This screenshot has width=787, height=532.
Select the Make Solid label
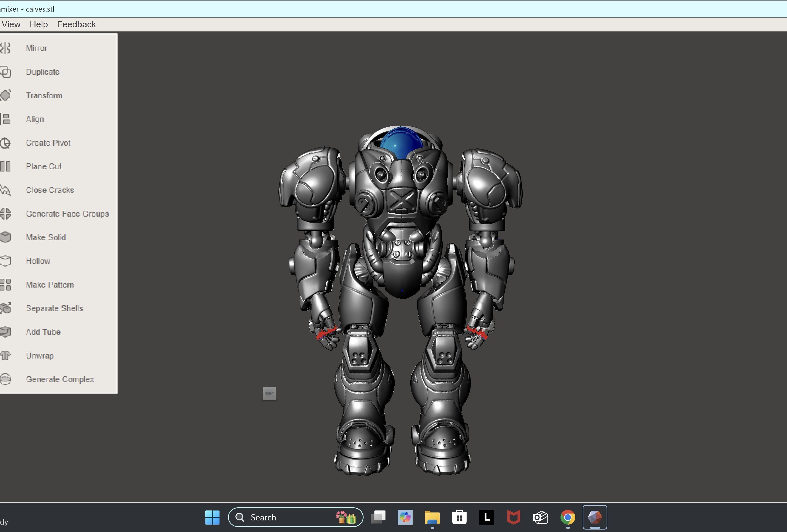pyautogui.click(x=46, y=237)
